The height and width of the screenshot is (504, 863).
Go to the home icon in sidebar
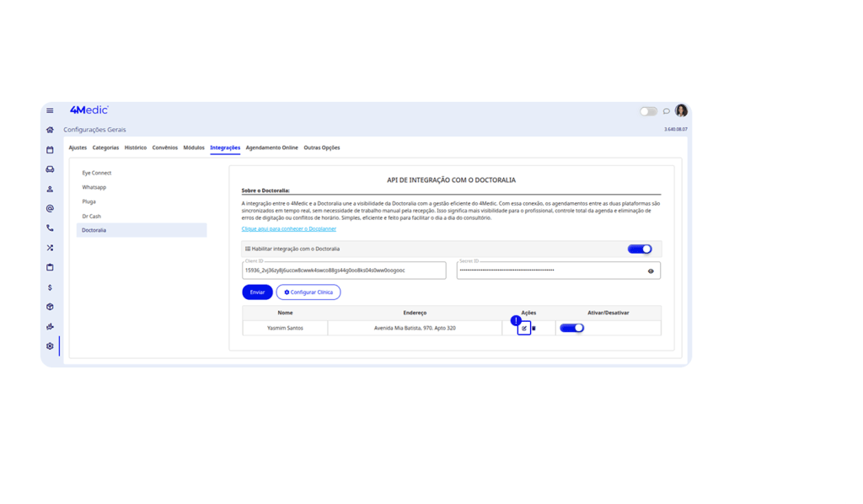pyautogui.click(x=50, y=130)
